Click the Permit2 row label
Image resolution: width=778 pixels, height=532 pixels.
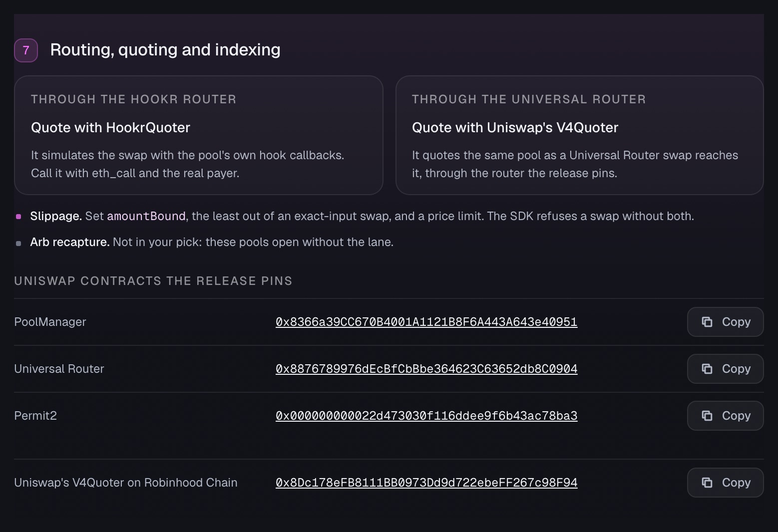35,416
